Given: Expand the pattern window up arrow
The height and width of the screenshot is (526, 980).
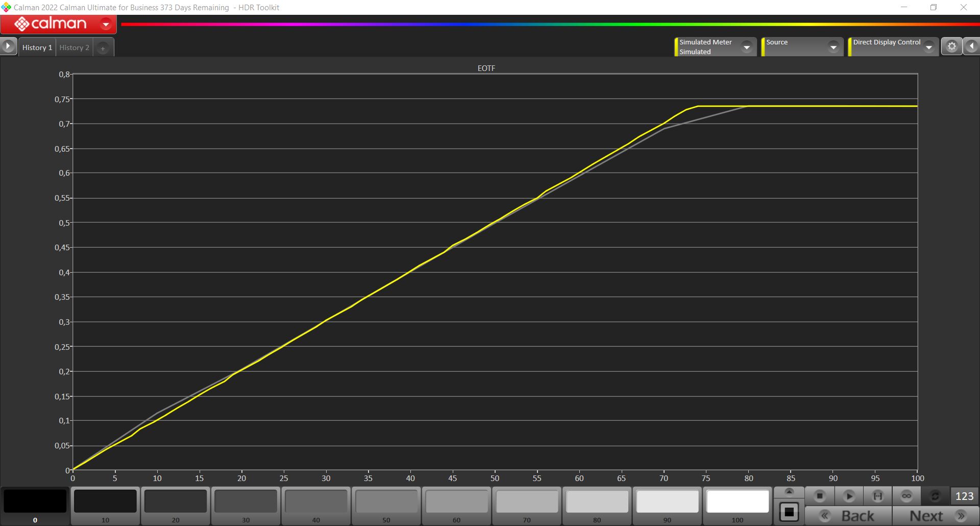Looking at the screenshot, I should click(789, 492).
